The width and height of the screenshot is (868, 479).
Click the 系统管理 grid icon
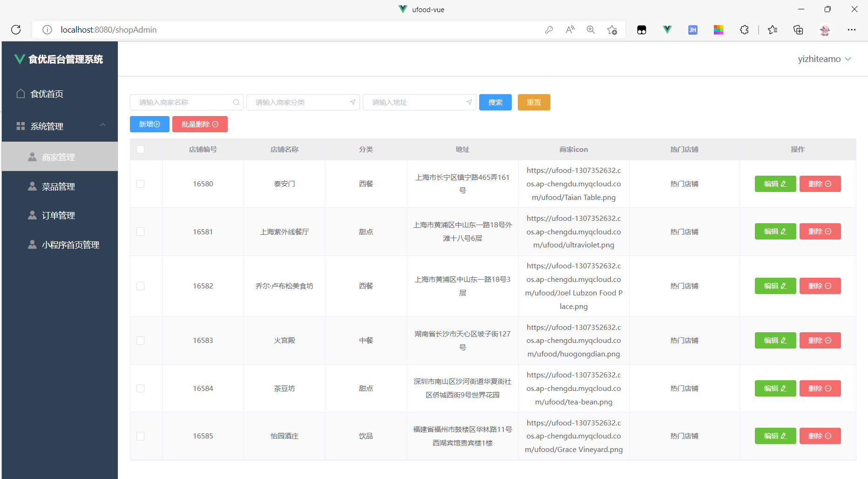tap(20, 125)
